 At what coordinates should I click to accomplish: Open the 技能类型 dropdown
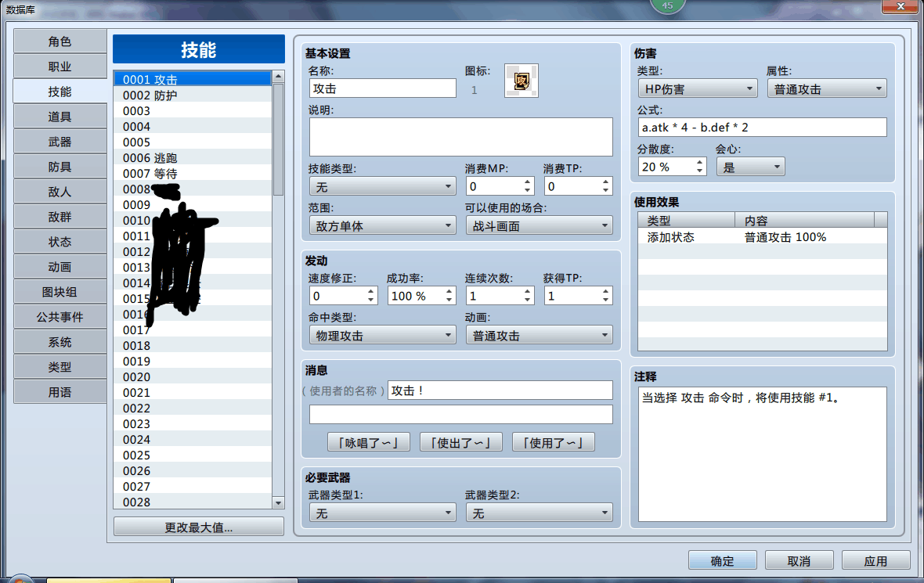point(382,187)
